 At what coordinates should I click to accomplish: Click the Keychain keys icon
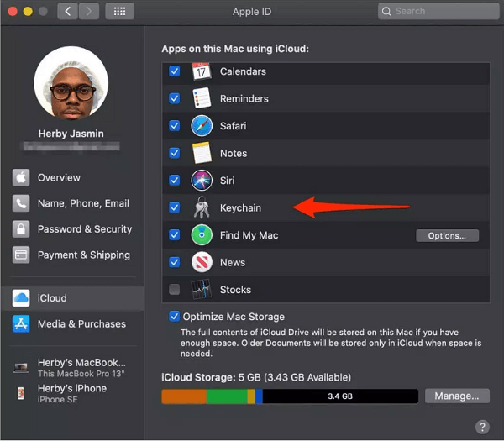[202, 207]
